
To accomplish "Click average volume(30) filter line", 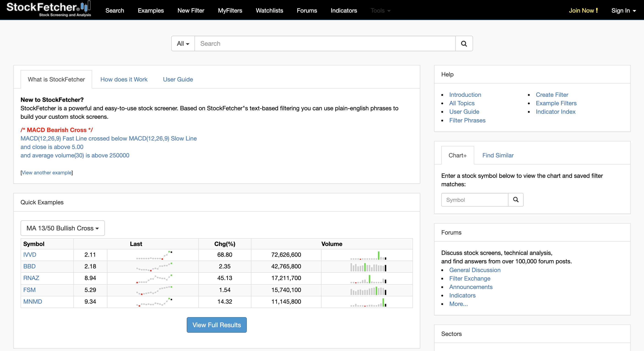I will pyautogui.click(x=75, y=155).
